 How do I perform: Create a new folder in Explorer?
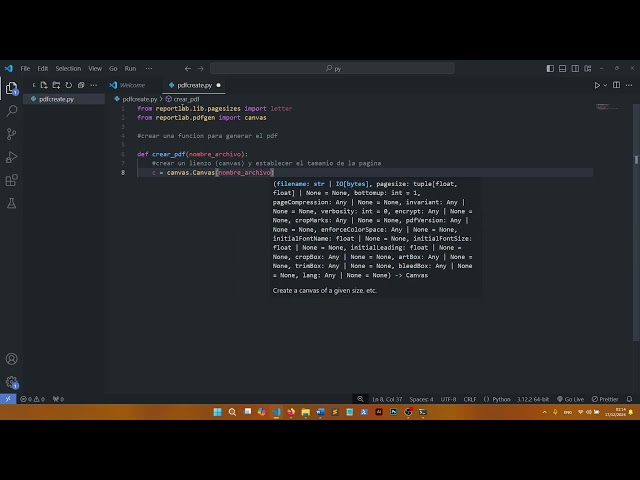[56, 85]
